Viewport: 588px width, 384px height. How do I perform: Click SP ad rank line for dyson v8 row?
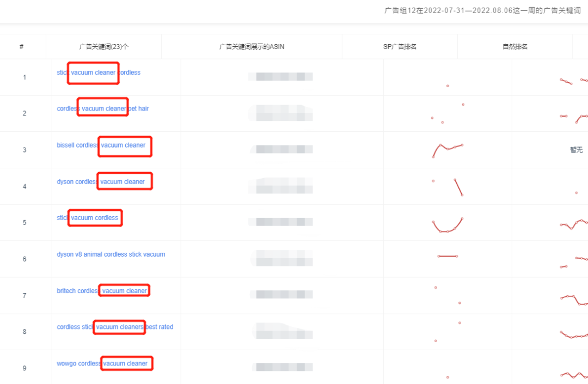[448, 256]
